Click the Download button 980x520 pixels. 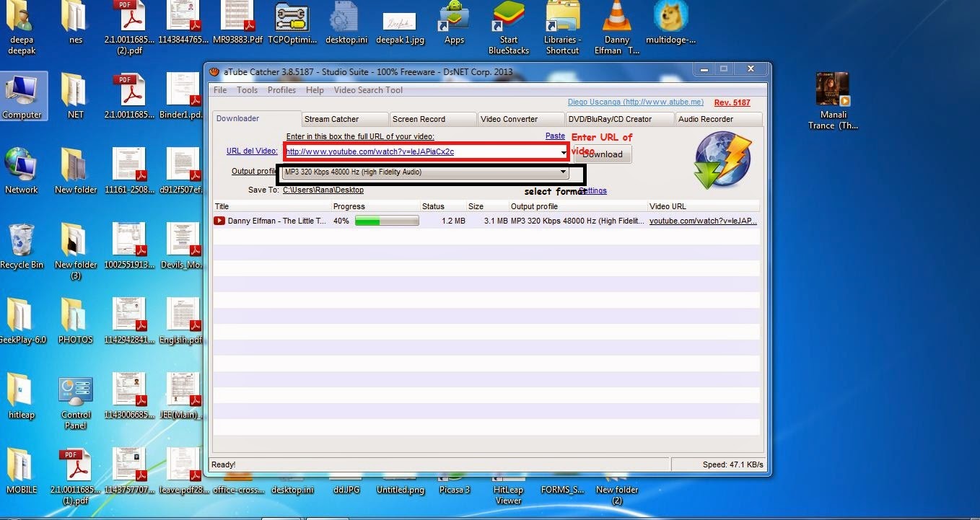(x=603, y=154)
